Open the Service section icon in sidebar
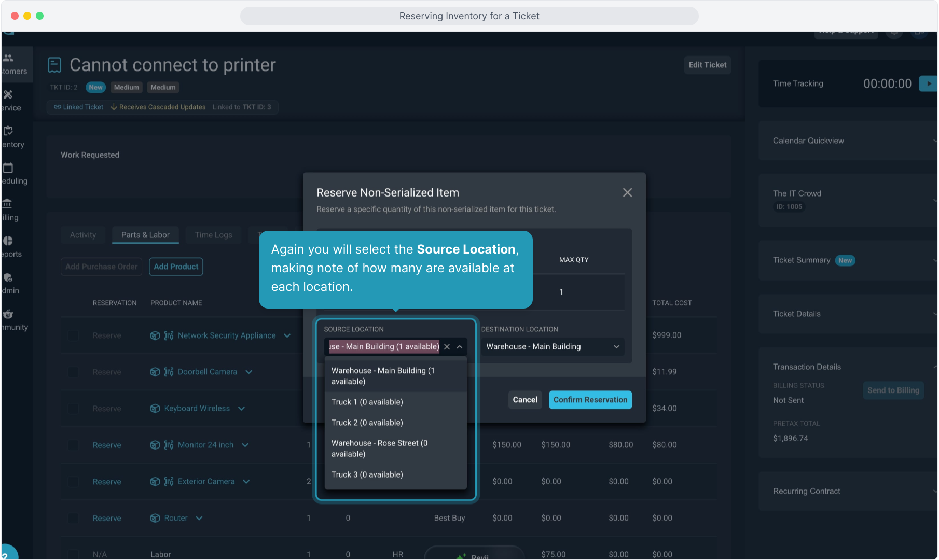The image size is (939, 560). (x=8, y=95)
